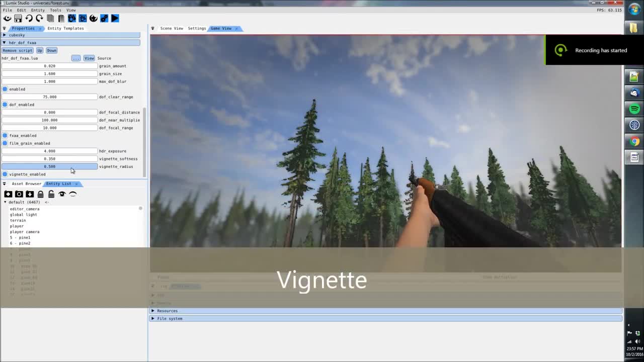Open the folder icon in the taskbar
The height and width of the screenshot is (362, 644).
pyautogui.click(x=634, y=28)
